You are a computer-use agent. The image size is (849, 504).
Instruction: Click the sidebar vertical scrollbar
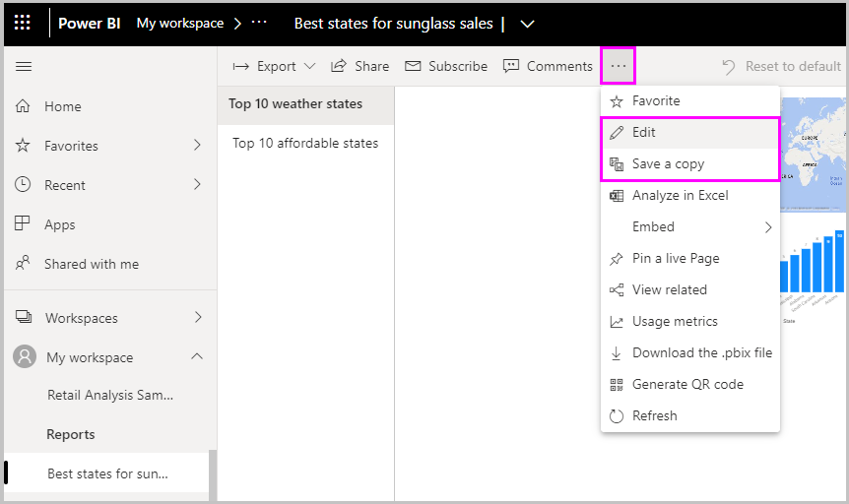tap(213, 474)
